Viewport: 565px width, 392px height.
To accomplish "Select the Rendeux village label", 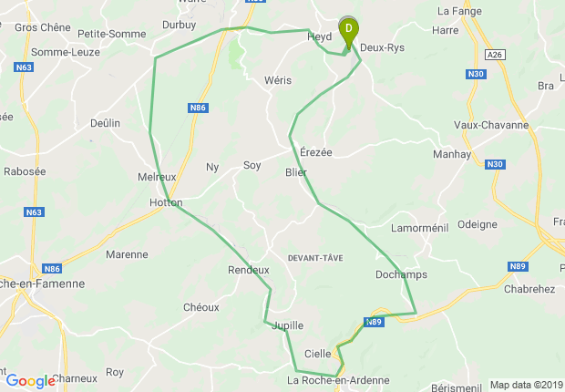I will click(x=249, y=270).
